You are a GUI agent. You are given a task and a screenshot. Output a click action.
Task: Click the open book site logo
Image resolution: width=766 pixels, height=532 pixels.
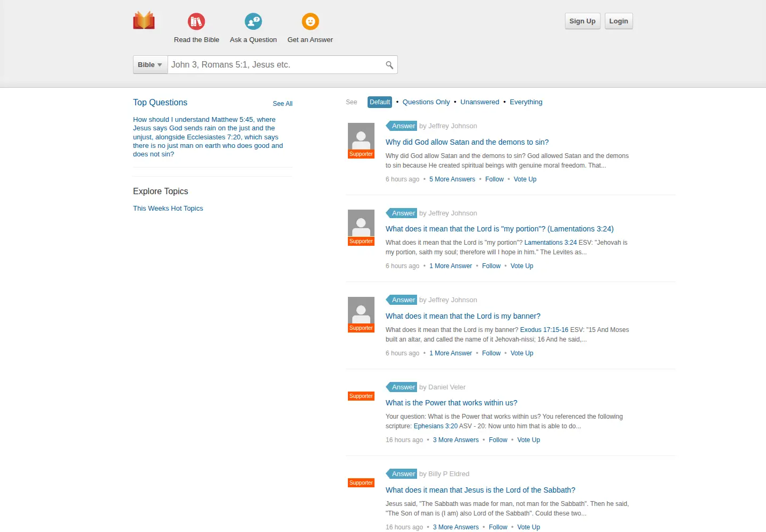coord(144,20)
